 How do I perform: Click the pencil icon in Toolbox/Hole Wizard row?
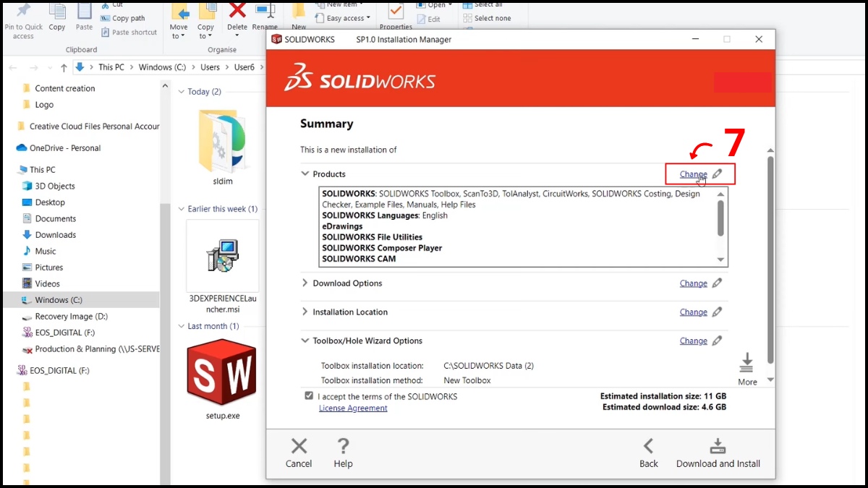click(x=717, y=341)
